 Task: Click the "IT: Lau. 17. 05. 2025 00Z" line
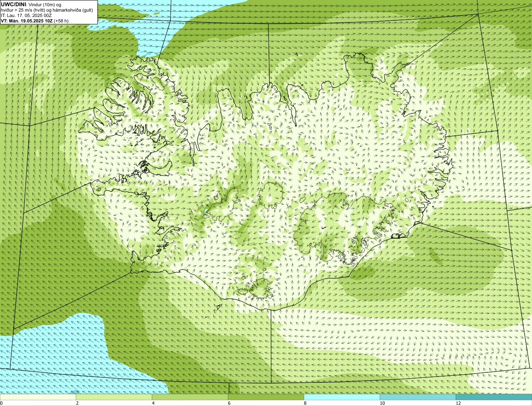[26, 15]
